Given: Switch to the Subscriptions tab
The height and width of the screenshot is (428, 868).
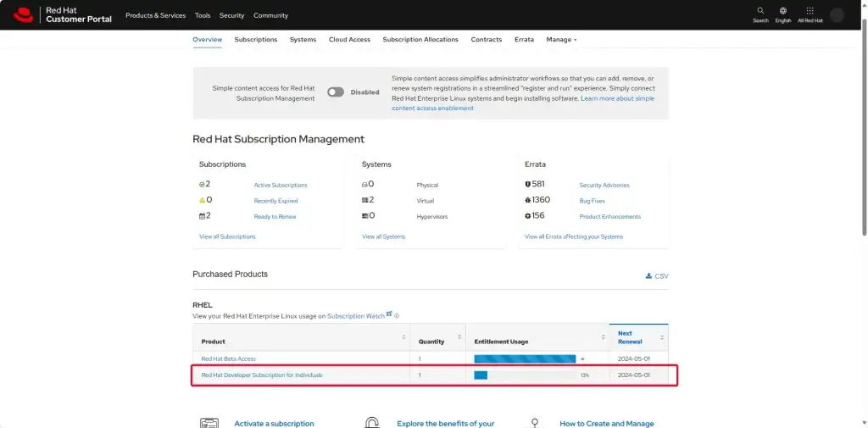Looking at the screenshot, I should click(256, 40).
